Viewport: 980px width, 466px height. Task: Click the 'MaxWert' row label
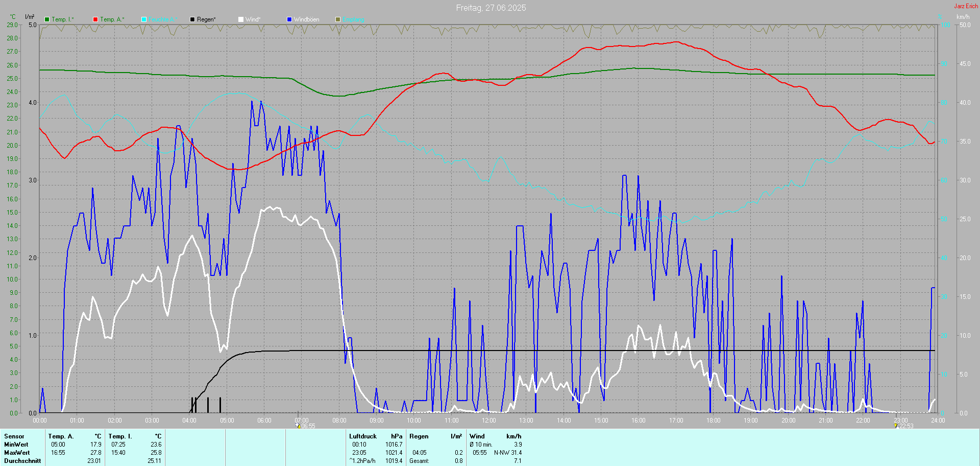click(17, 453)
